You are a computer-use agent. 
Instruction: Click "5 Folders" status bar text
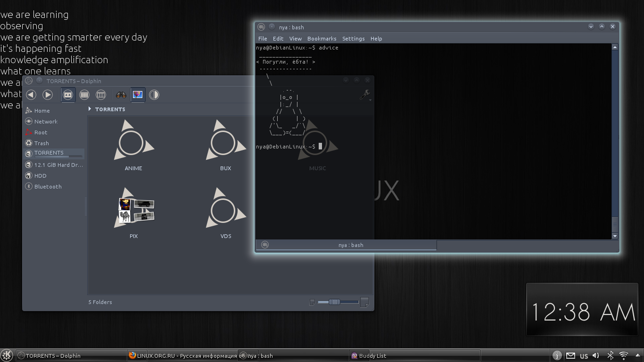point(100,302)
